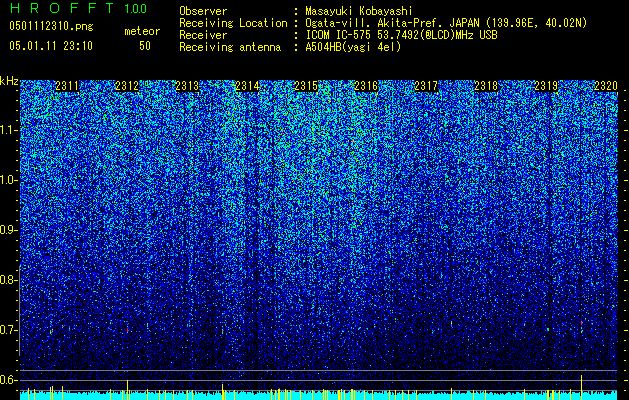Select the file name 0501112310.png

(51, 26)
